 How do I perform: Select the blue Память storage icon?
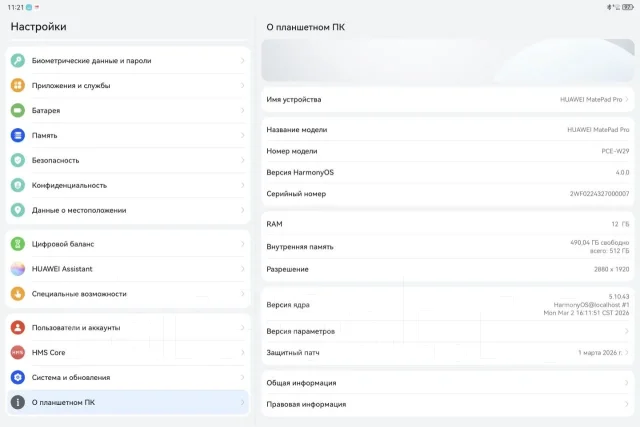(x=18, y=135)
